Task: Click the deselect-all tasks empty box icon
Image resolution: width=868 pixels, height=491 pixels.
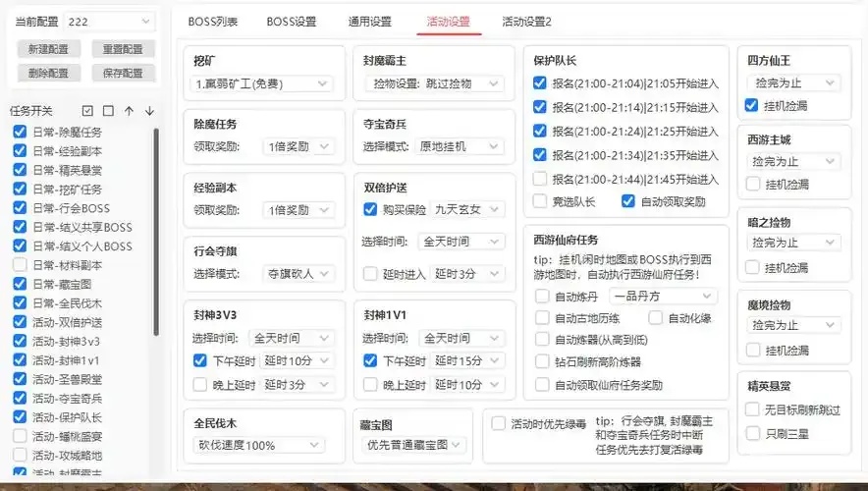Action: click(x=108, y=111)
